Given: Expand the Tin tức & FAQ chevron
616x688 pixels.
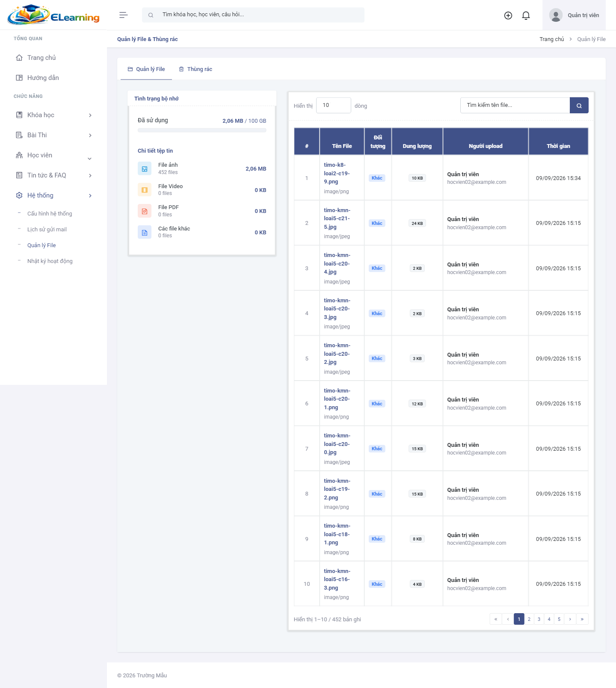Looking at the screenshot, I should 90,176.
